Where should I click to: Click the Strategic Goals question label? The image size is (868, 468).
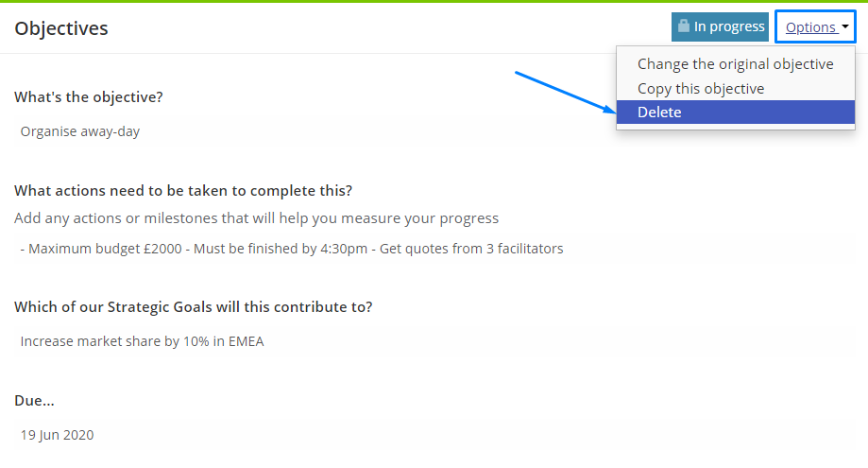coord(194,307)
